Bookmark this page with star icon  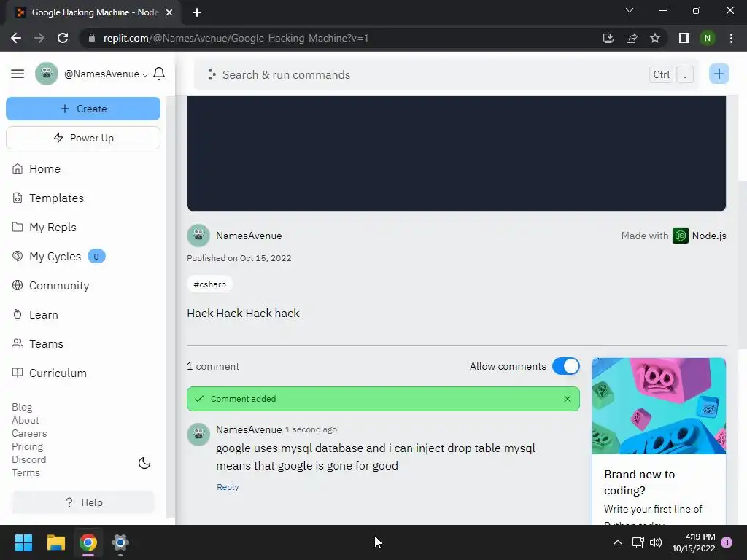coord(655,38)
